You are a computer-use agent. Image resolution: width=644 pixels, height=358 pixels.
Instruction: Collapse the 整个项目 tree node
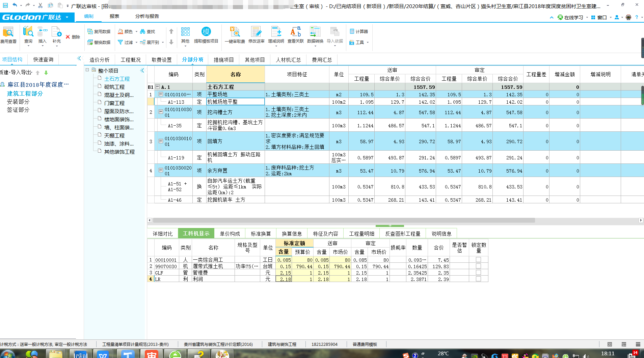pyautogui.click(x=87, y=70)
